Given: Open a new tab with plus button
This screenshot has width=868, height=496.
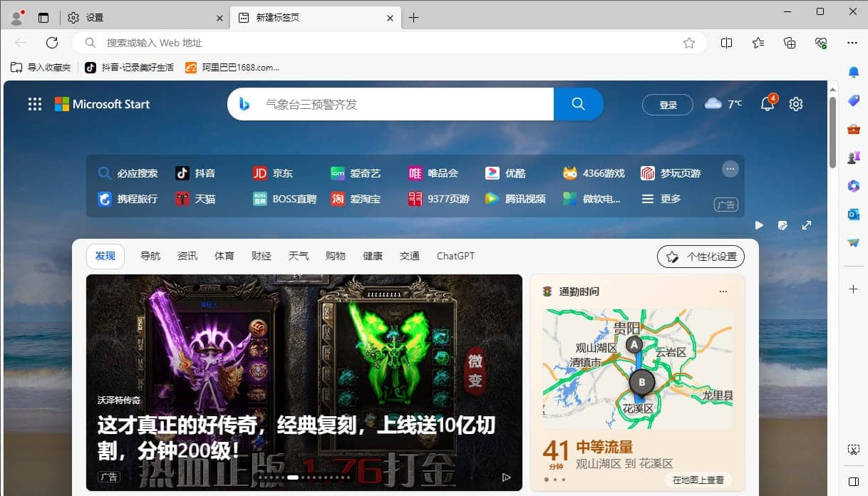Looking at the screenshot, I should [414, 18].
